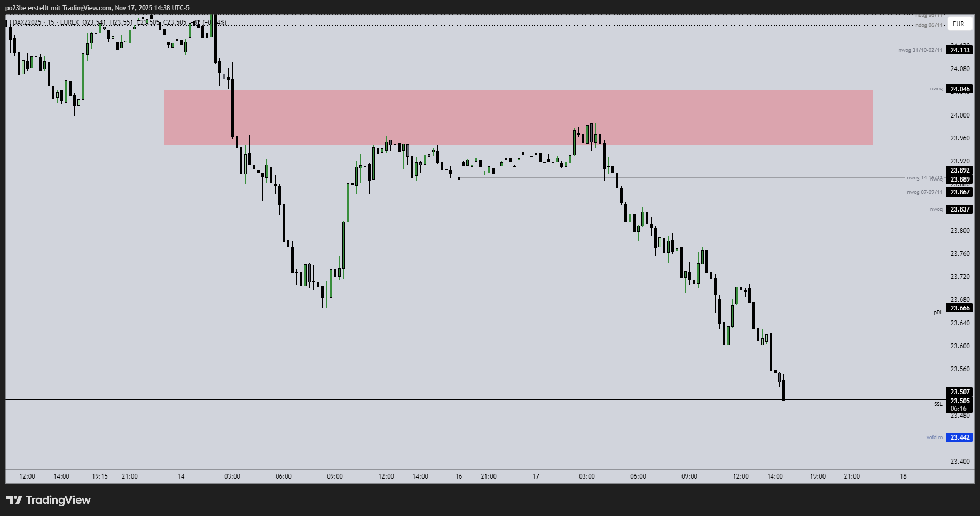
Task: Click the 23.867 price label
Action: tap(960, 192)
